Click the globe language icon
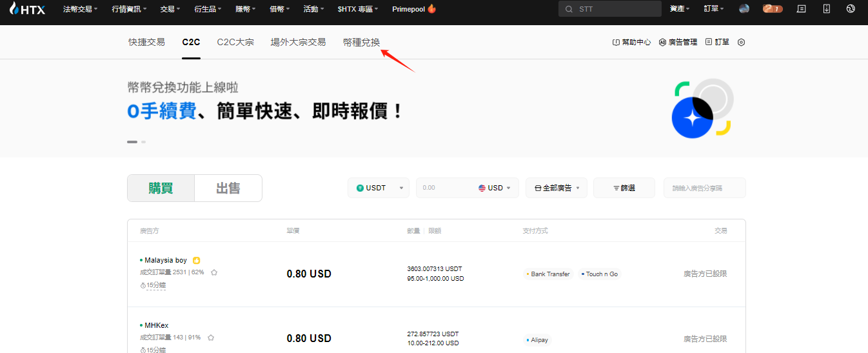The width and height of the screenshot is (868, 353). (x=850, y=9)
